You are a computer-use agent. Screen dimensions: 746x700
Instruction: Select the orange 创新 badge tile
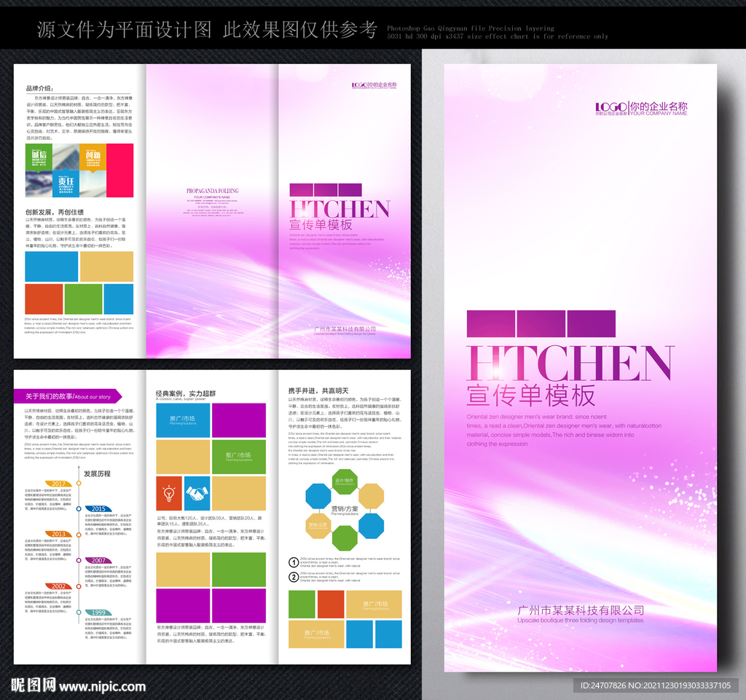pyautogui.click(x=93, y=157)
